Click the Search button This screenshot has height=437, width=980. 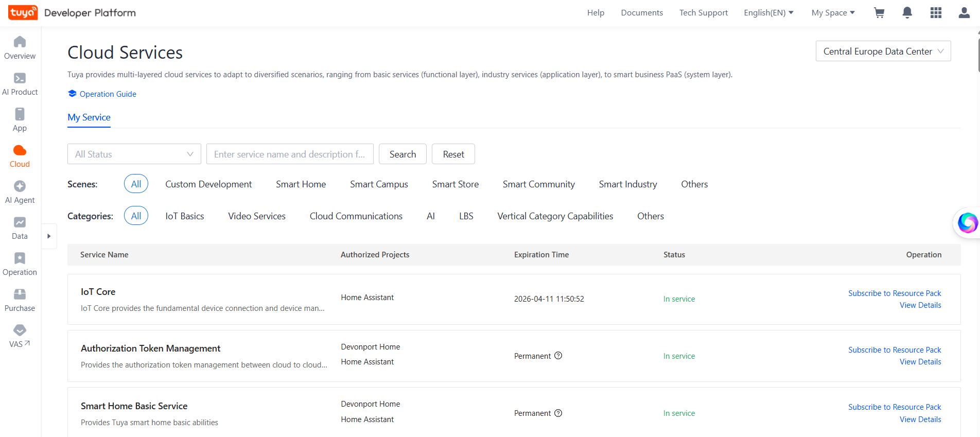point(402,154)
